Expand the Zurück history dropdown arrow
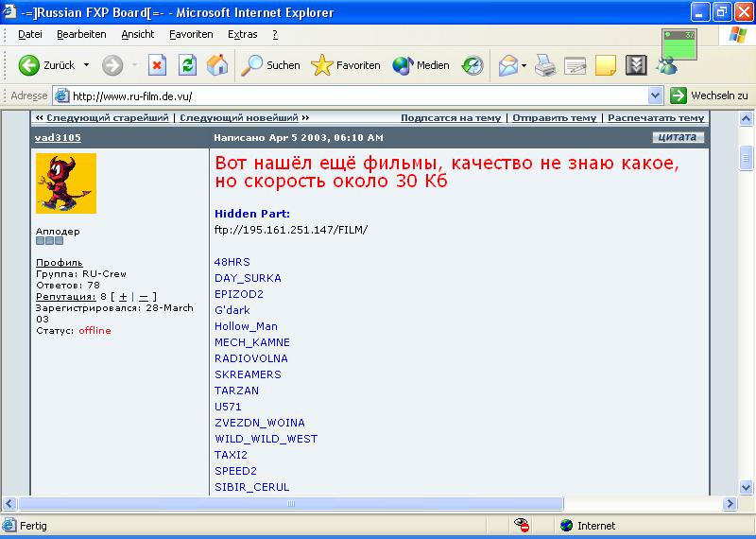 pos(86,65)
